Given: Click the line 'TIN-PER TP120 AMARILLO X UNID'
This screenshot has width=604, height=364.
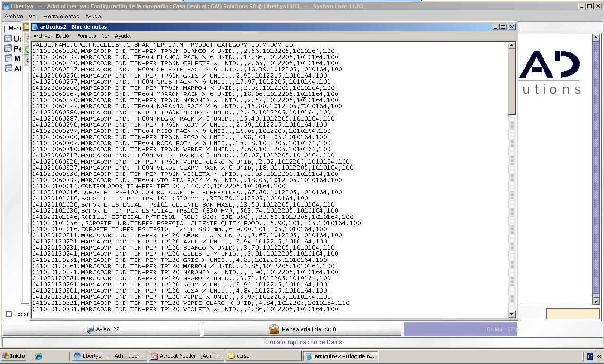Looking at the screenshot, I should click(x=187, y=235).
